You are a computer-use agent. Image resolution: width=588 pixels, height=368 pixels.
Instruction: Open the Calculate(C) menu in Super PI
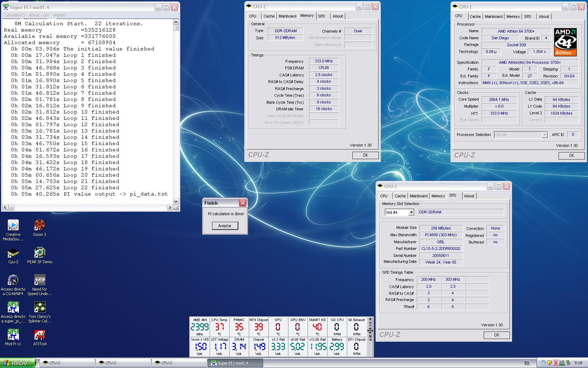[14, 15]
